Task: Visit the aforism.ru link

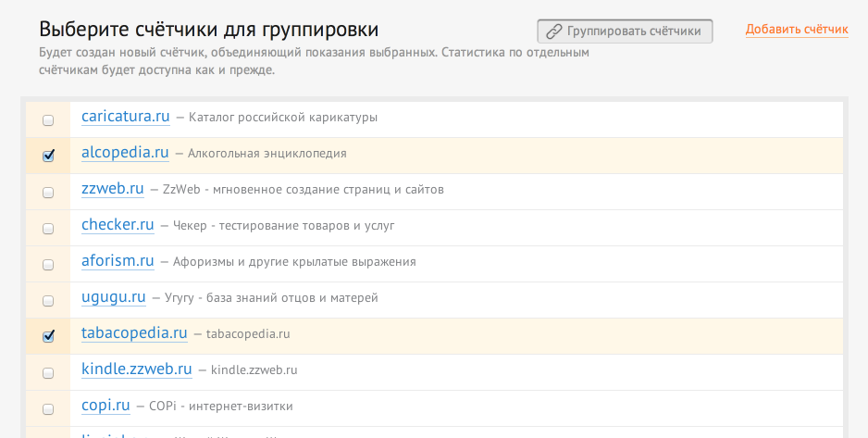Action: point(118,261)
